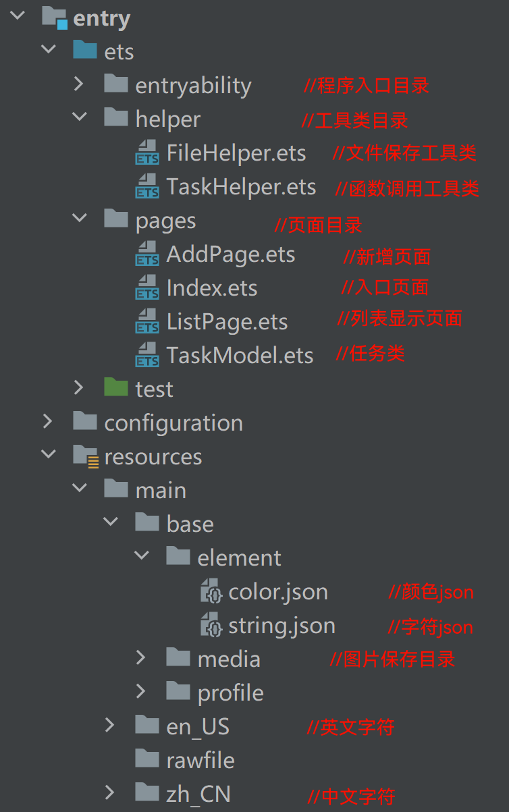This screenshot has height=812, width=509.
Task: Select ListPage.ets in the tree
Action: click(227, 322)
